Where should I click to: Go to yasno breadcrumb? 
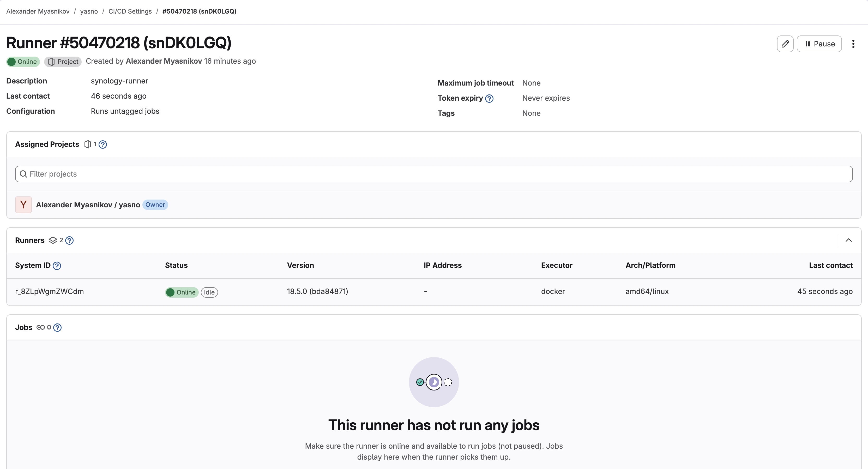point(89,11)
